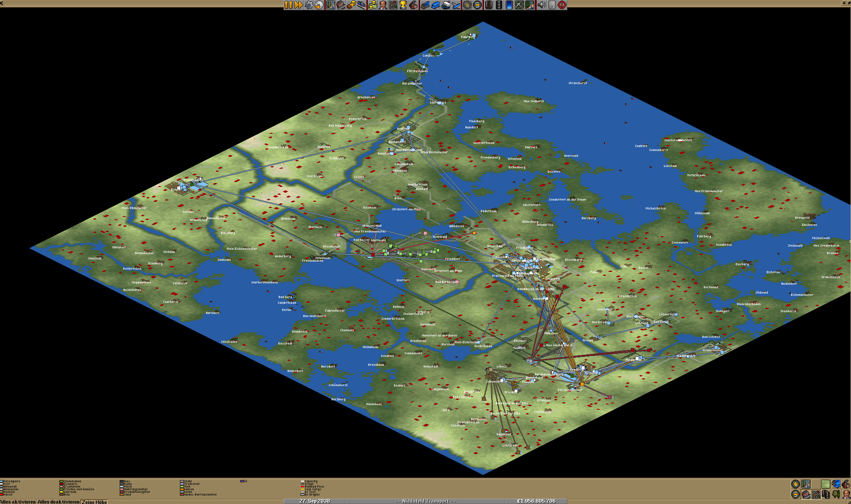Click Getreide yellow color swatch

(x=61, y=492)
